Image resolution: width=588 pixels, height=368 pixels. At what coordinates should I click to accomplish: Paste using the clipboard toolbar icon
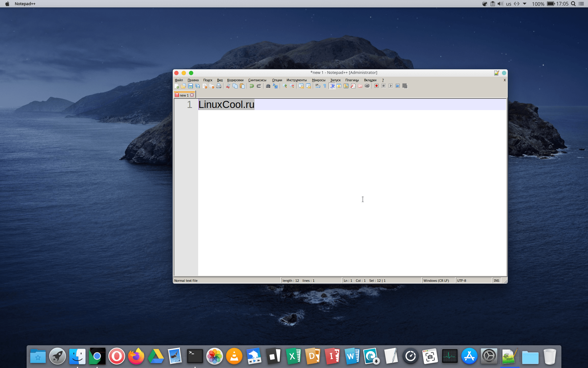coord(242,86)
